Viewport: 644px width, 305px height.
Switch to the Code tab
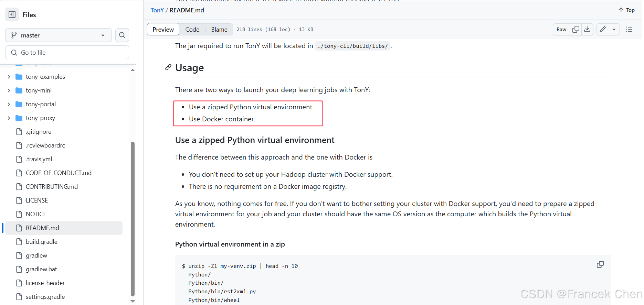tap(192, 30)
